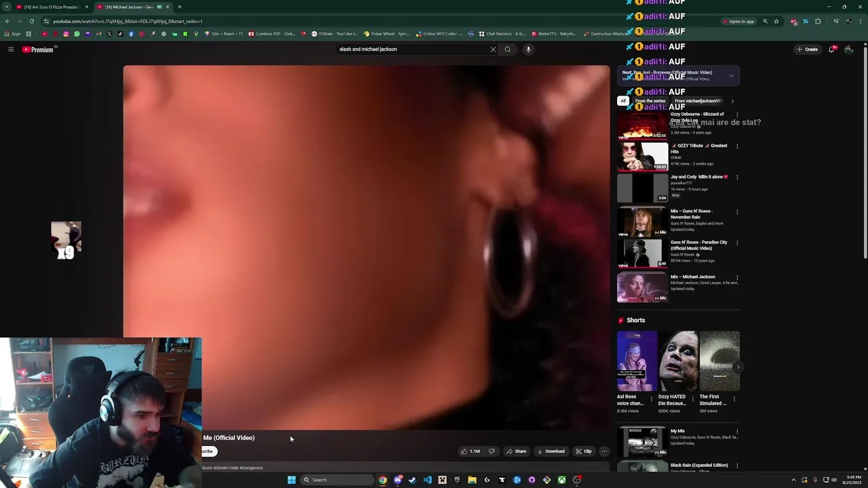Open the Apps bookmark
This screenshot has height=488, width=868.
(x=12, y=34)
